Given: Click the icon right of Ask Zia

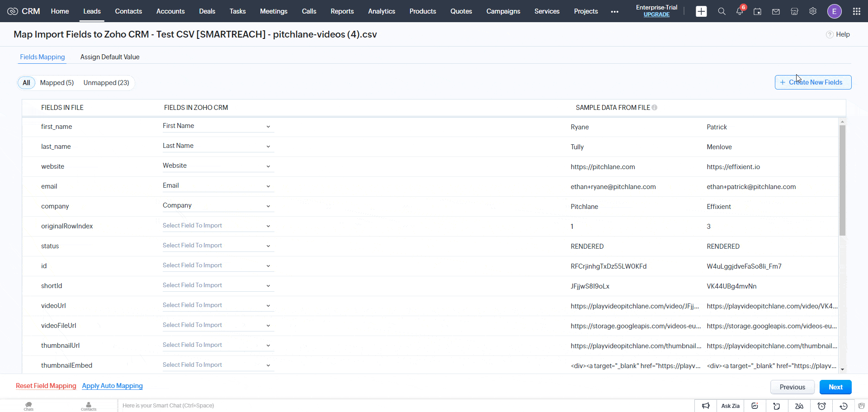Looking at the screenshot, I should [755, 406].
